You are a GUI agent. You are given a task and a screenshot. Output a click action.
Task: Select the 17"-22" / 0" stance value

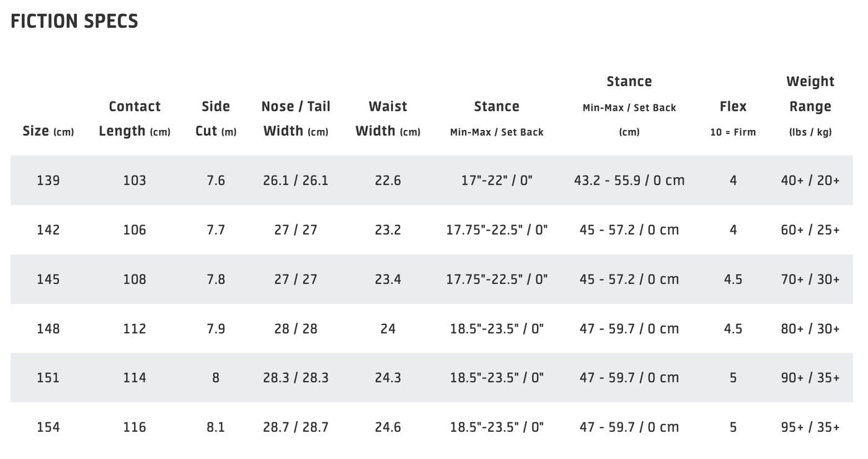click(497, 181)
